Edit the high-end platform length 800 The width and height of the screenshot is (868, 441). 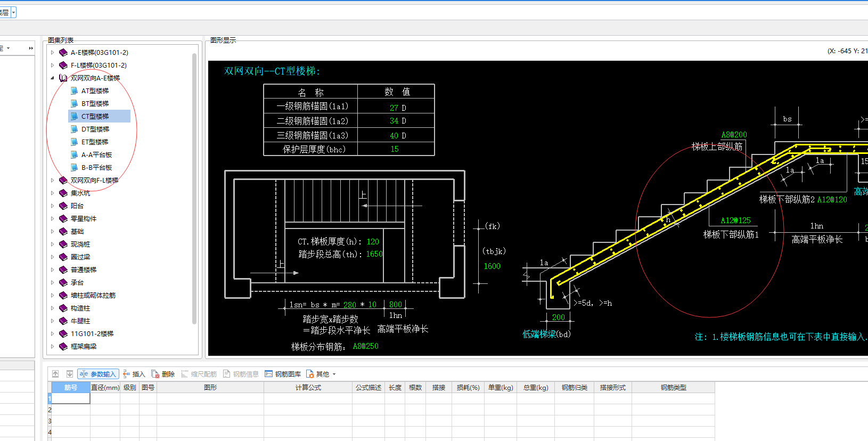point(396,305)
